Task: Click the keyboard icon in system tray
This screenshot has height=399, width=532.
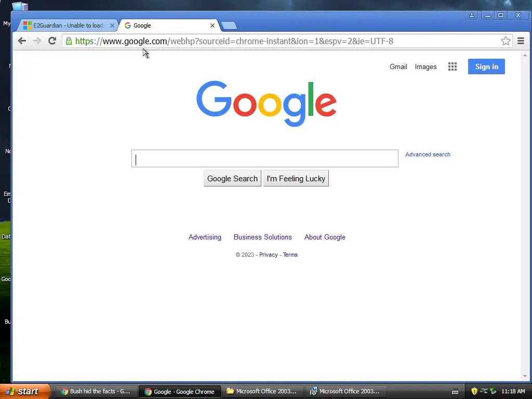Action: (455, 392)
